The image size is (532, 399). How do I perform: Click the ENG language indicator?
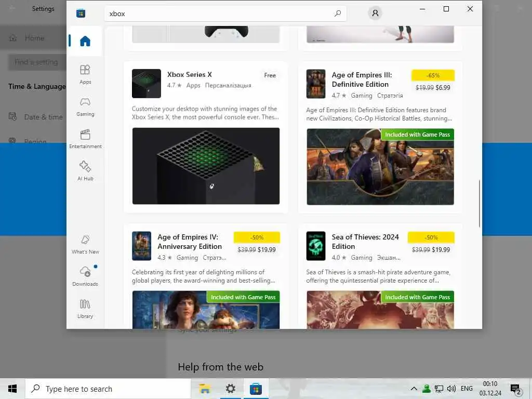[467, 389]
